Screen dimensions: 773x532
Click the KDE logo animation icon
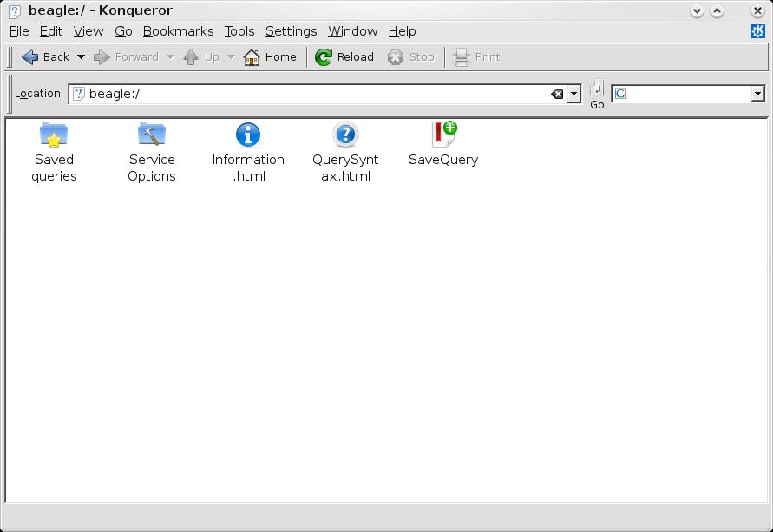click(757, 31)
